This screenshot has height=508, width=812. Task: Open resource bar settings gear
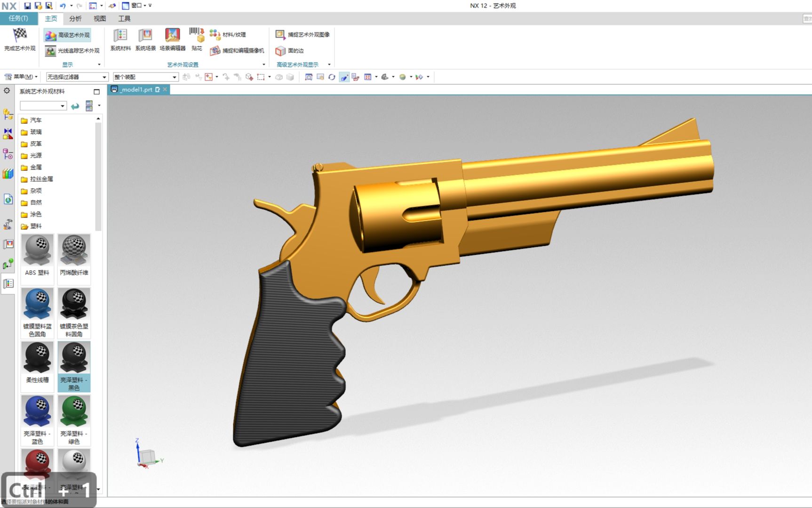point(7,91)
